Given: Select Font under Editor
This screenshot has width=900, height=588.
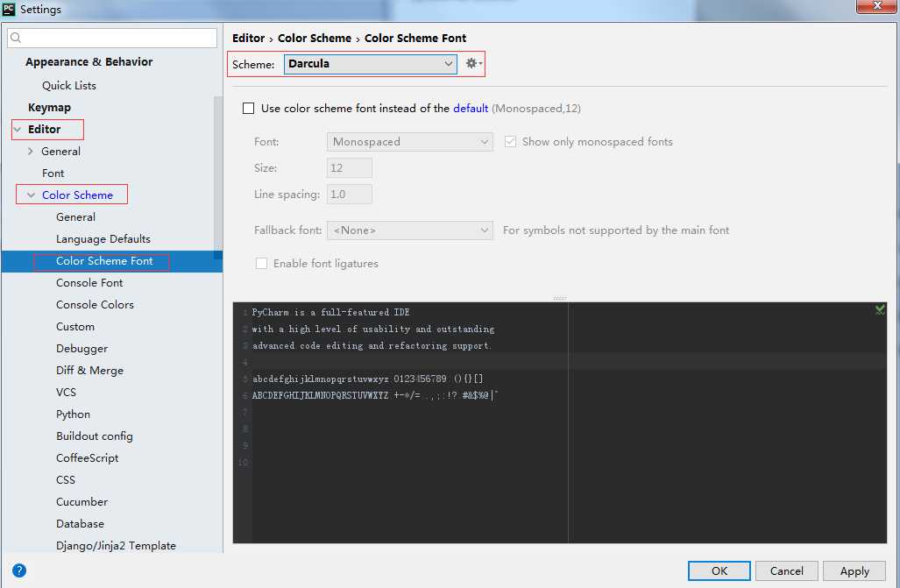Looking at the screenshot, I should [53, 173].
